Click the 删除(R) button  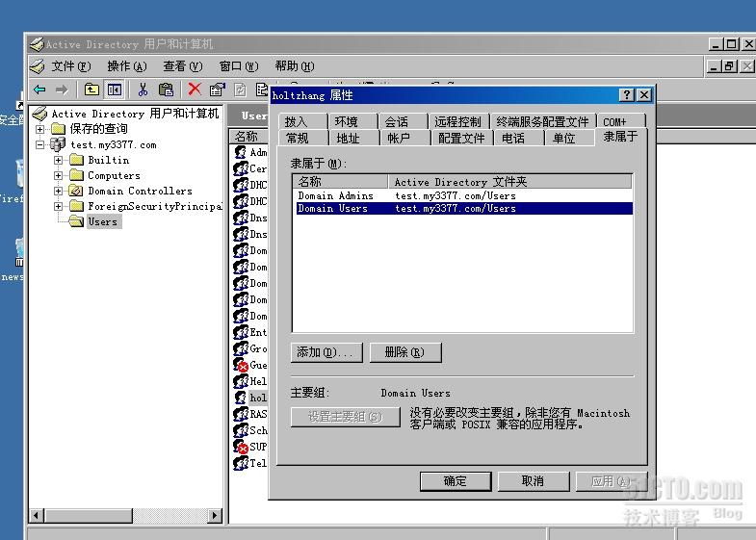point(405,352)
